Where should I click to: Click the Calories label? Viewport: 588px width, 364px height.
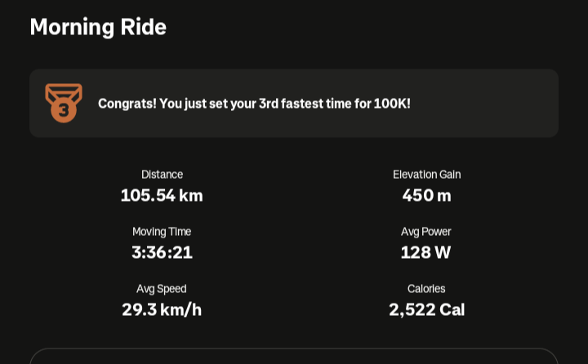point(426,289)
